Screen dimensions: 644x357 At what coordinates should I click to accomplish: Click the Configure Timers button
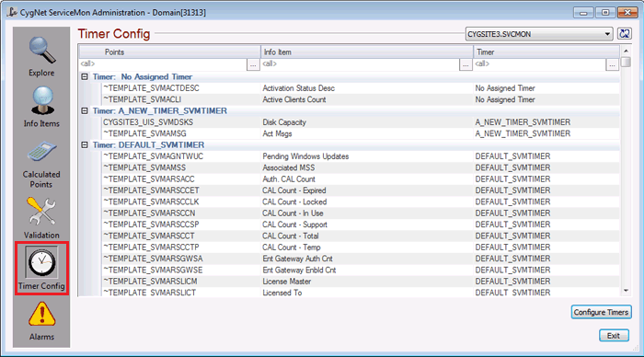(601, 312)
